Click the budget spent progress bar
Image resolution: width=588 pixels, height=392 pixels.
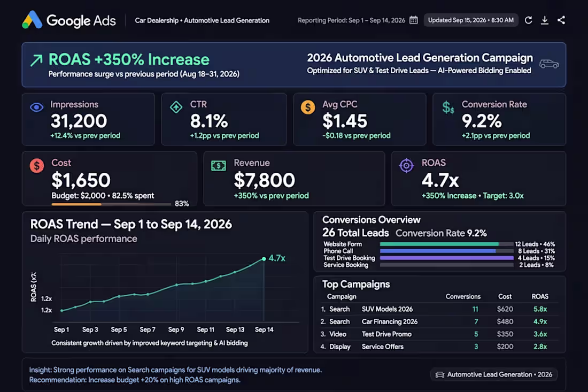[x=111, y=204]
